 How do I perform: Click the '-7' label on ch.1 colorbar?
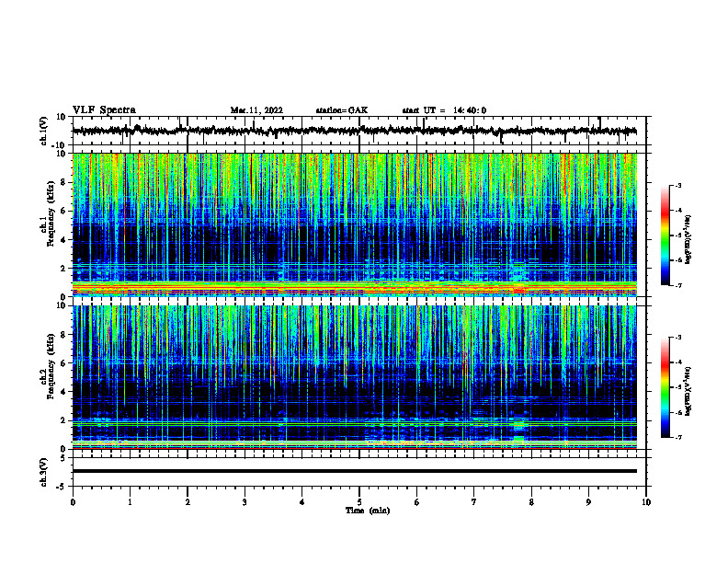(x=678, y=285)
